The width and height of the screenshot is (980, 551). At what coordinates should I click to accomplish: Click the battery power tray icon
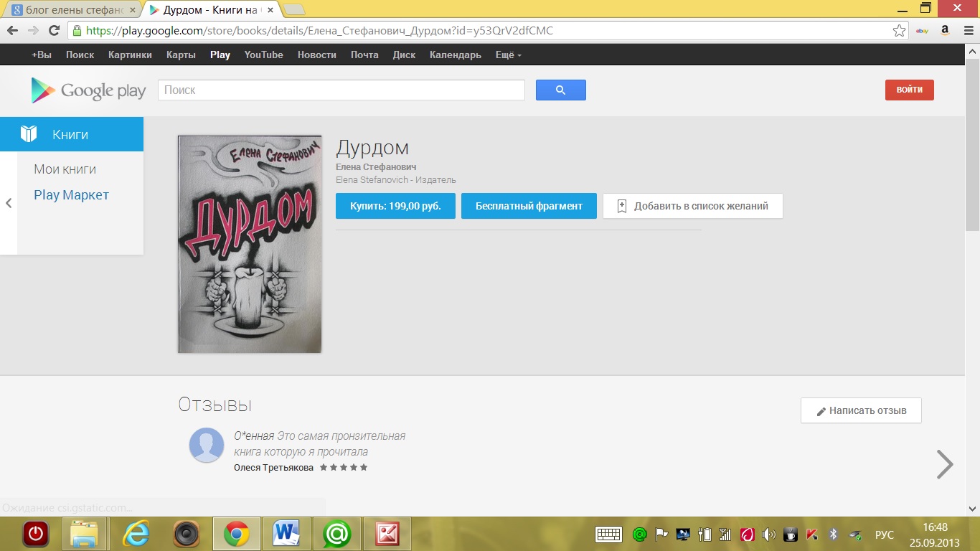pyautogui.click(x=704, y=534)
